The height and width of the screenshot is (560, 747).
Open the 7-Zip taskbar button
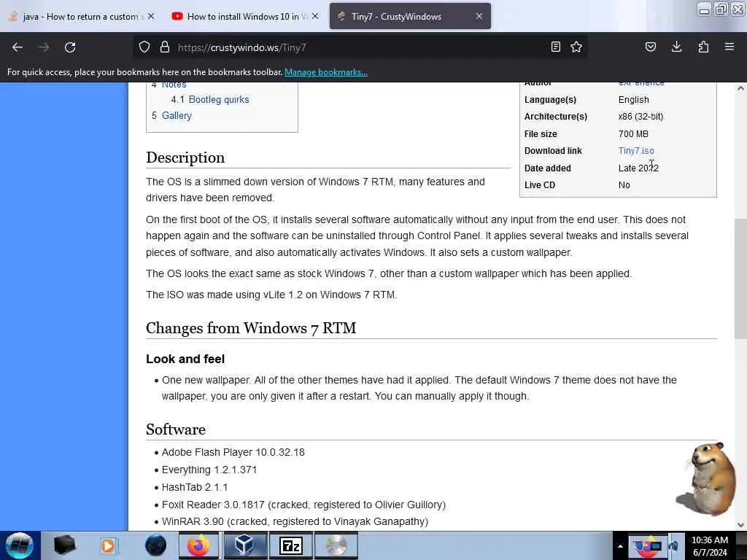[x=291, y=545]
